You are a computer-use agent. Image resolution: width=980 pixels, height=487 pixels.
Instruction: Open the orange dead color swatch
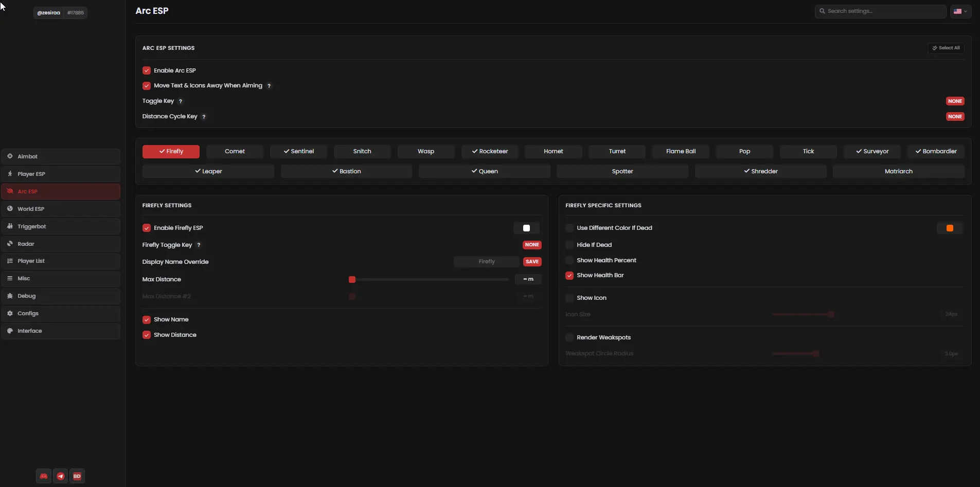click(x=950, y=228)
